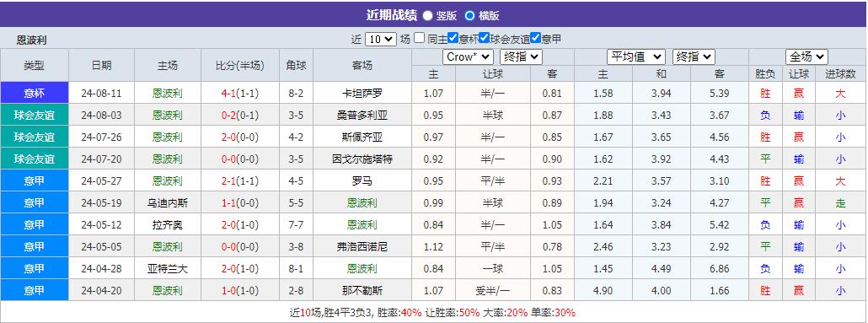Click the 4.90 home odds cell
This screenshot has width=868, height=323.
[x=603, y=290]
